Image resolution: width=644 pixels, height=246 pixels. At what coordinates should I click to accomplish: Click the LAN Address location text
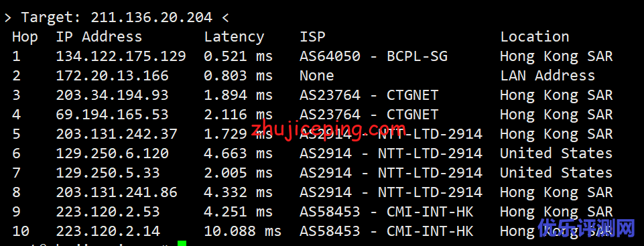(548, 76)
